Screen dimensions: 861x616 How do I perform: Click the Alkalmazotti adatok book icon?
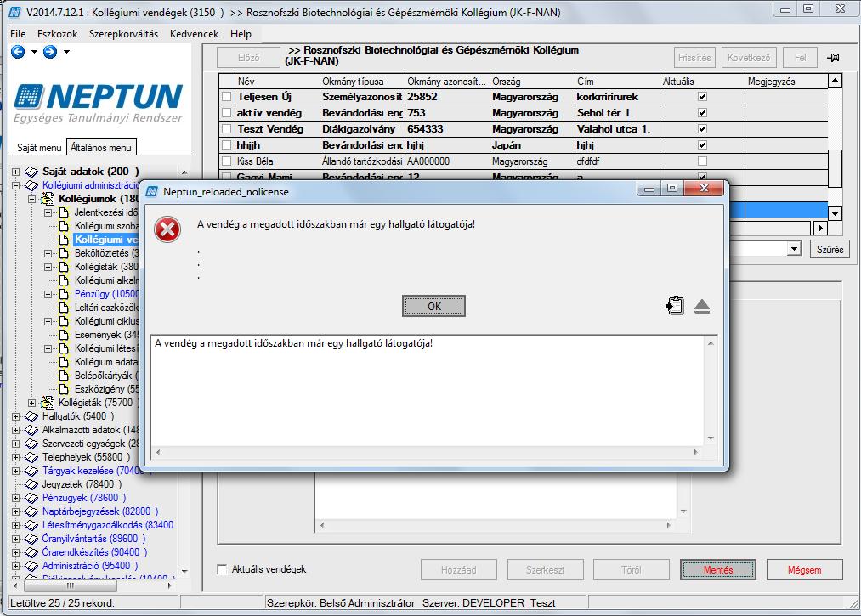tap(31, 430)
